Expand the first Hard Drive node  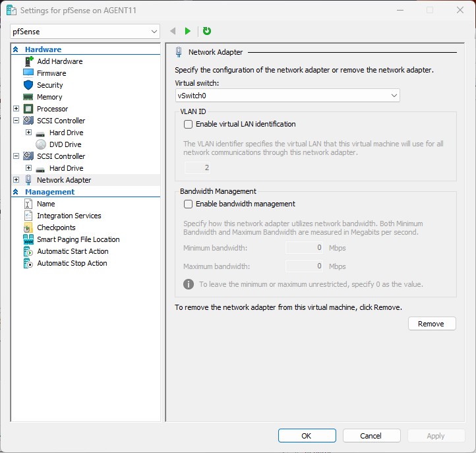point(28,132)
